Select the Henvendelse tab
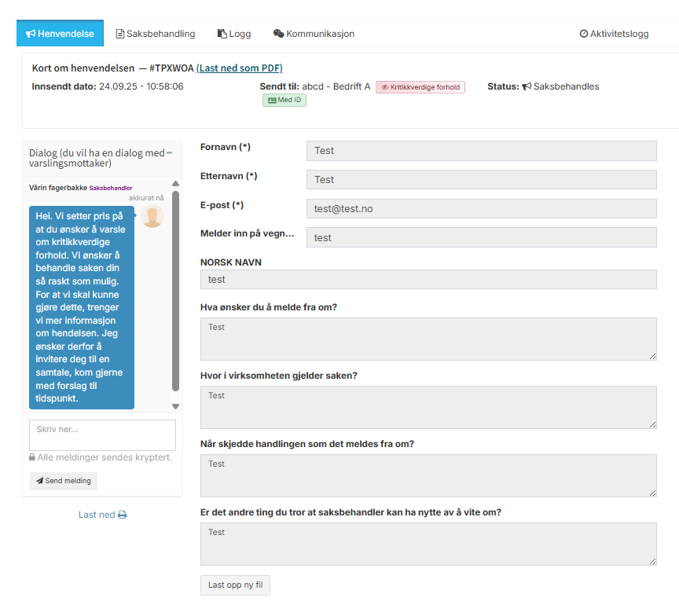The width and height of the screenshot is (679, 616). click(x=60, y=34)
